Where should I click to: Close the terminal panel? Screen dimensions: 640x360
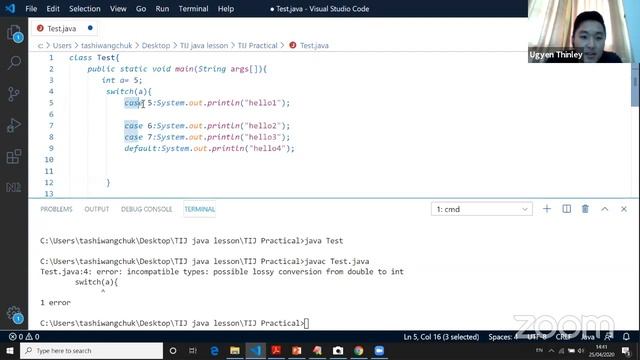624,209
